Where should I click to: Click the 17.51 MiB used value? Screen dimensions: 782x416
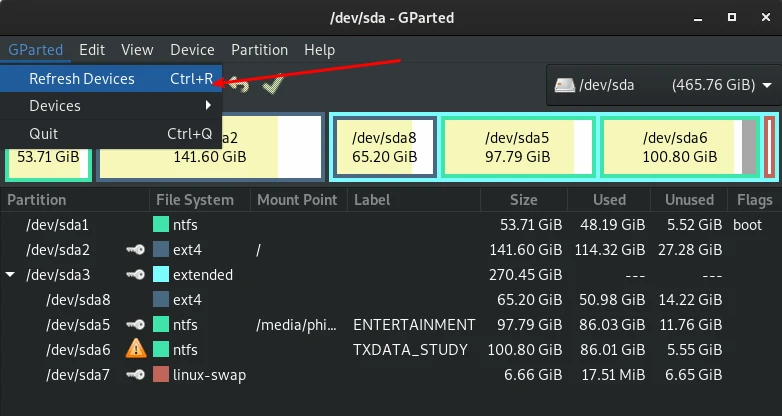click(612, 375)
